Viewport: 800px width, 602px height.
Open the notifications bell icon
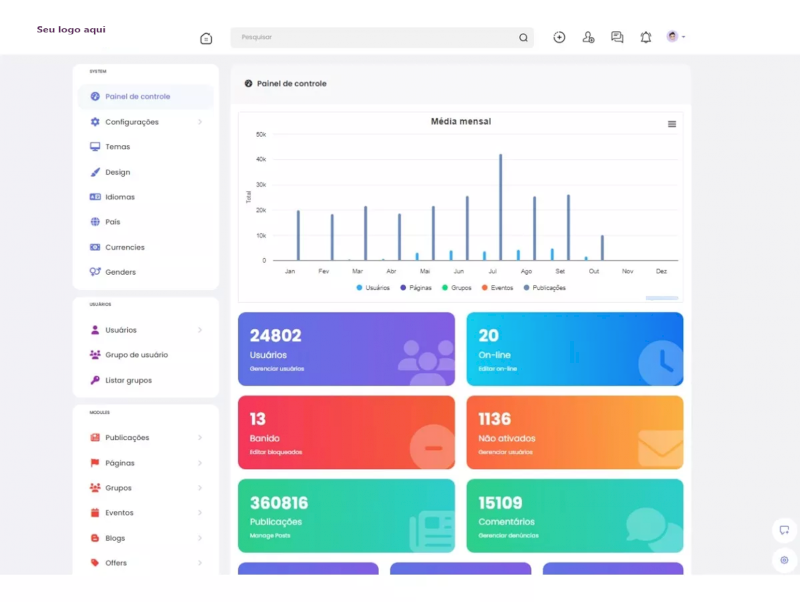[646, 37]
